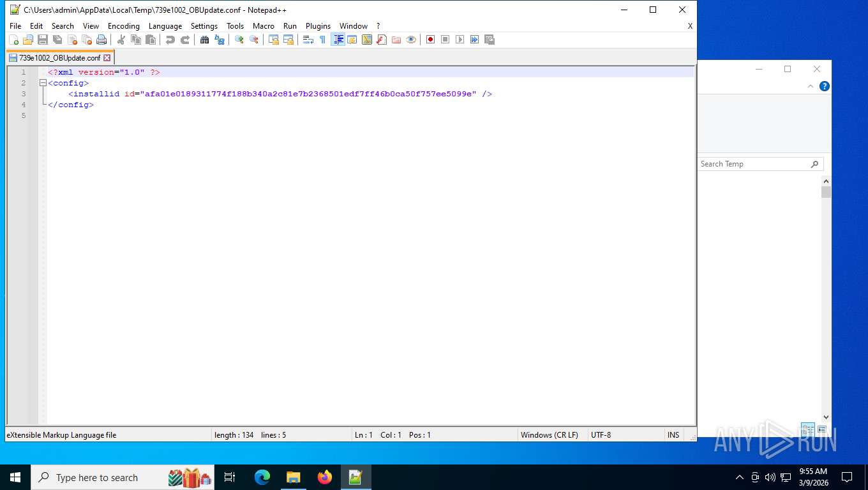The image size is (868, 490).
Task: Open the Run menu
Action: click(x=290, y=26)
